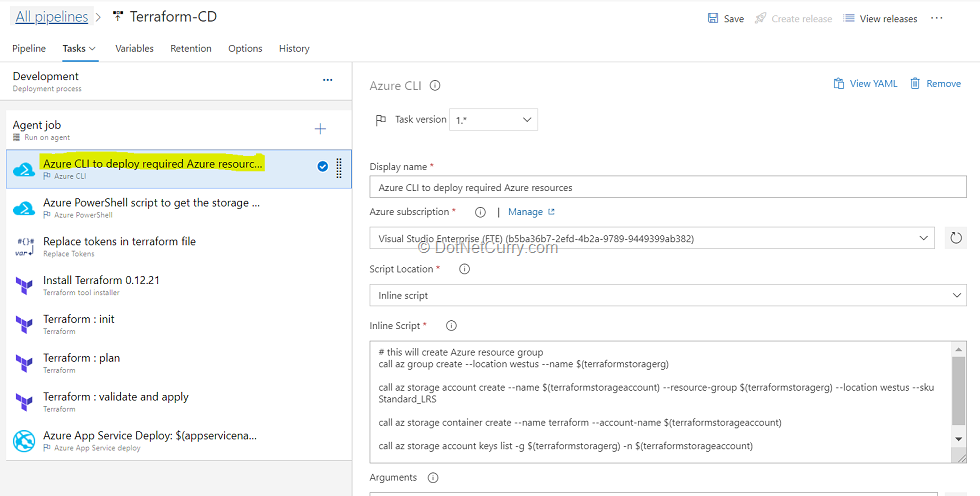Image resolution: width=980 pixels, height=496 pixels.
Task: Select Install Terraform 0.12.21 task
Action: pos(179,285)
